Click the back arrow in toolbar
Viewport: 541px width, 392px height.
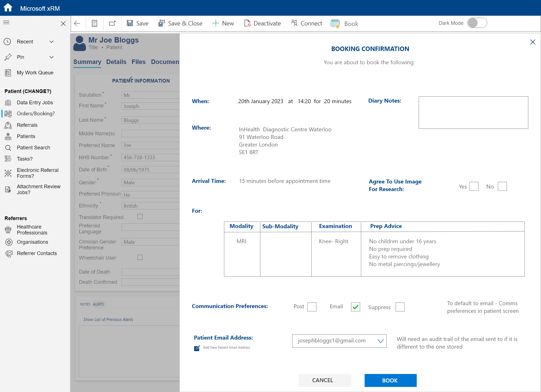click(x=77, y=23)
